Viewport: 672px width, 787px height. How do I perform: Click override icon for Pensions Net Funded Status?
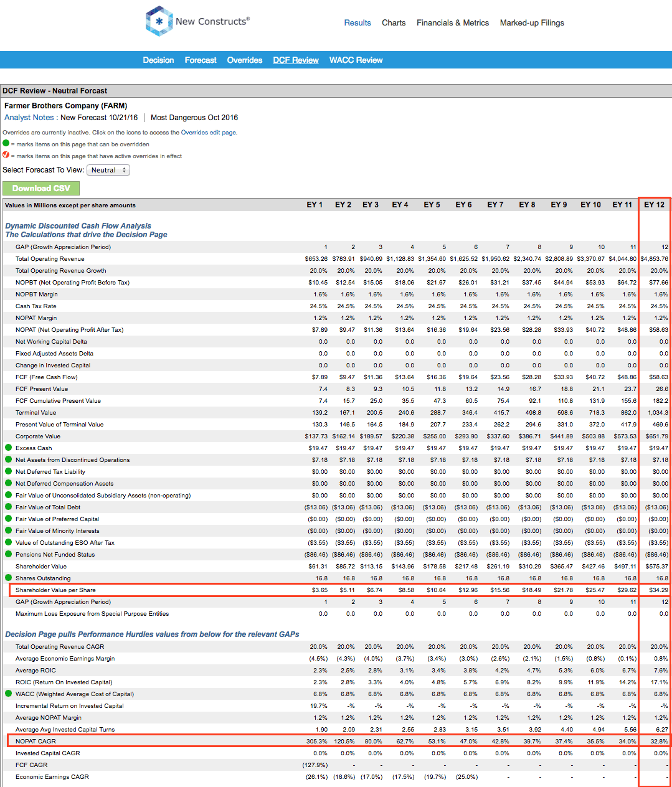click(x=9, y=554)
